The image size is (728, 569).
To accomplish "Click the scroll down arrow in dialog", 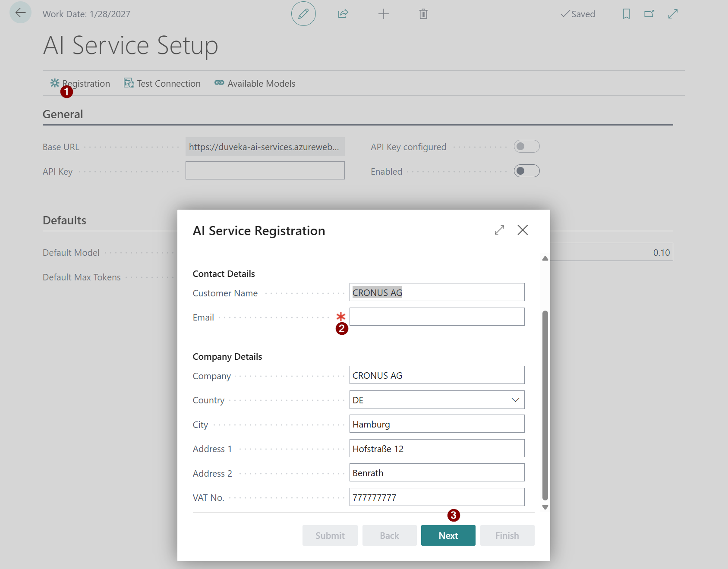I will [x=545, y=507].
